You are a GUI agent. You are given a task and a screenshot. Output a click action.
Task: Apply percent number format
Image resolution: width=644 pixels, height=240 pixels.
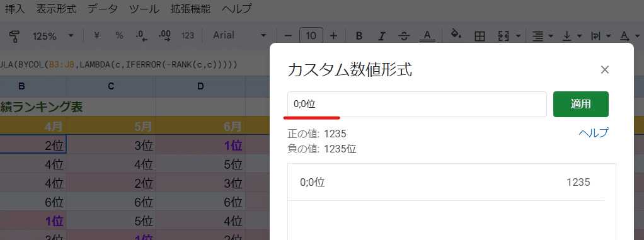click(119, 36)
